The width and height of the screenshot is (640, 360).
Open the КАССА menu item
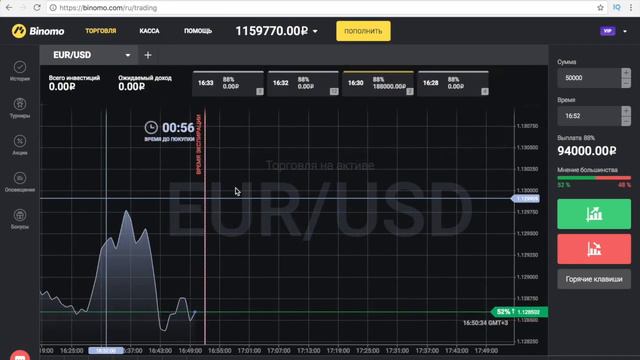coord(149,31)
